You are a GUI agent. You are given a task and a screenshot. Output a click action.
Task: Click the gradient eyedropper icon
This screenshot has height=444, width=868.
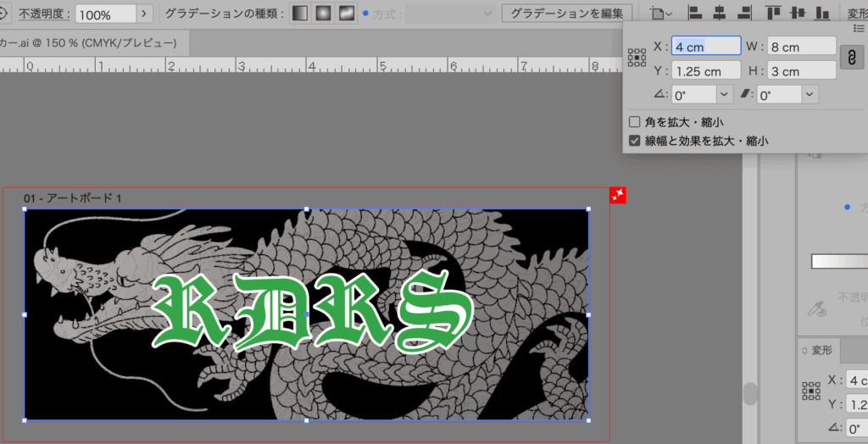coord(818,310)
